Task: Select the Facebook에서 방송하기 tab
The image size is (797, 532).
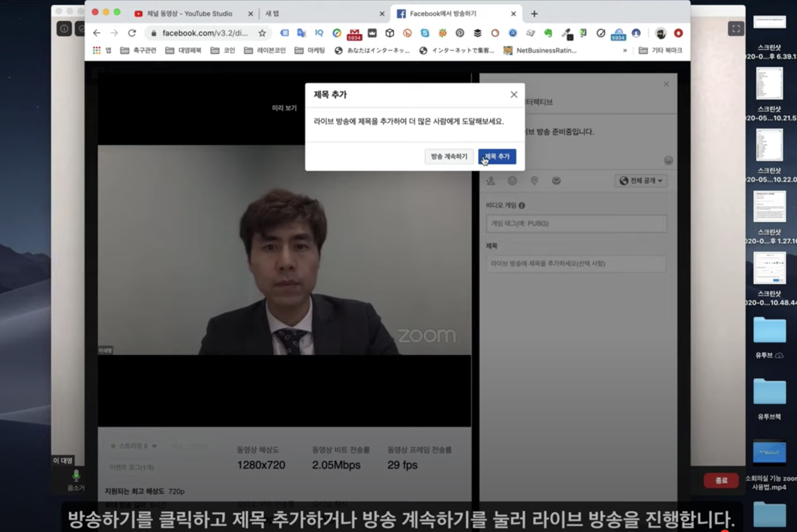Action: [456, 14]
